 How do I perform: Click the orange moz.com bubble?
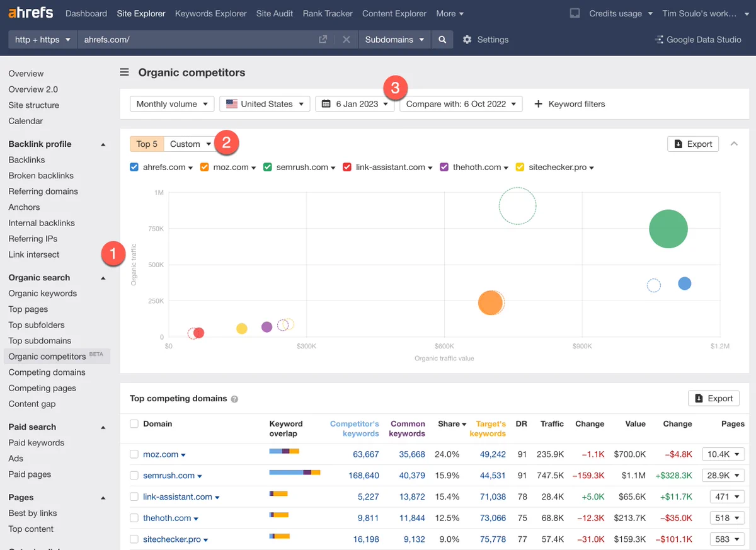click(x=490, y=303)
